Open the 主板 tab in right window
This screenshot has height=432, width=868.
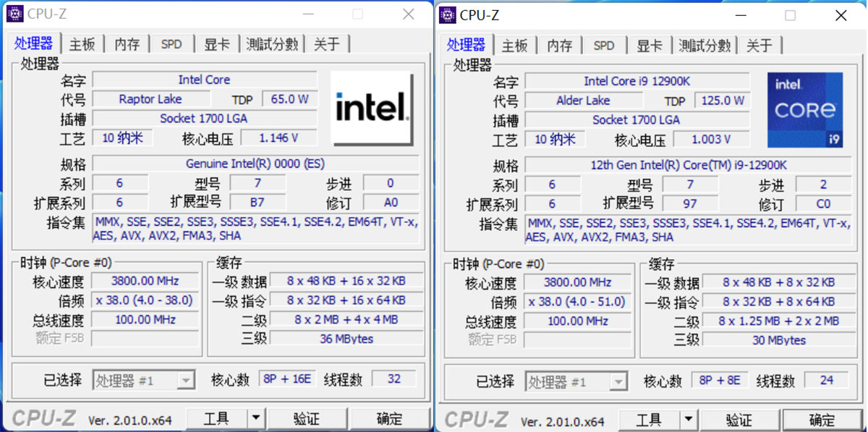515,46
